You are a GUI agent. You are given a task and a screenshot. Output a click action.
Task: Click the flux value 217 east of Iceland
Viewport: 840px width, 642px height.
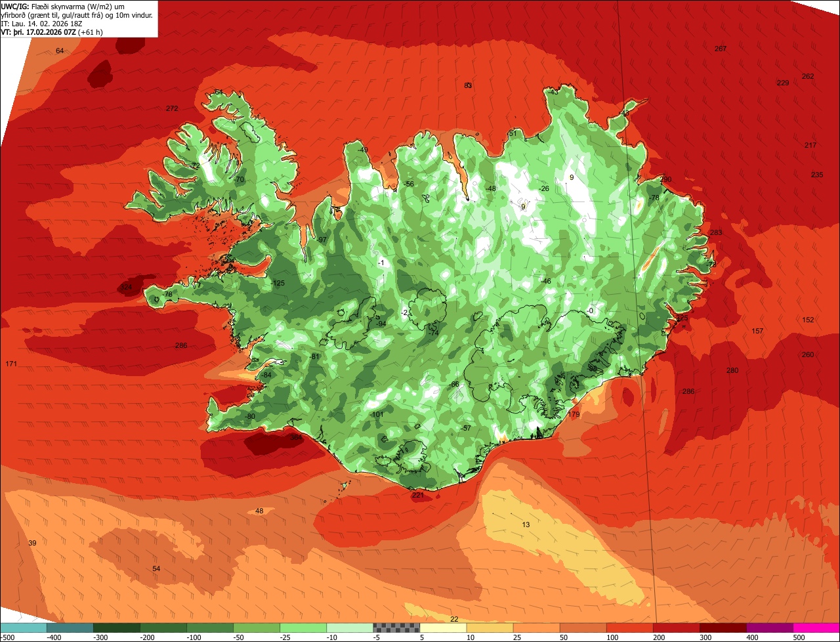(x=810, y=145)
